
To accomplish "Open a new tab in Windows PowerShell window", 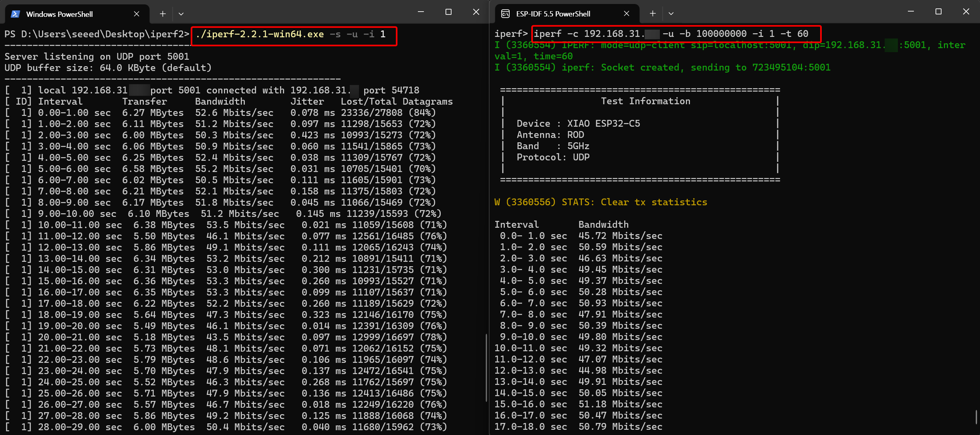I will pyautogui.click(x=163, y=14).
